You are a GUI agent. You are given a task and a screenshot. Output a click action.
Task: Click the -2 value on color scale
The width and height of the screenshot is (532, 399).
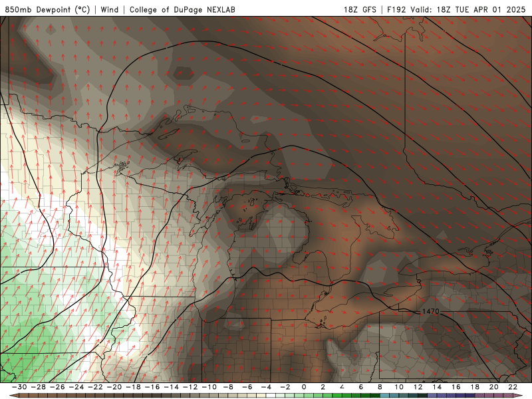(285, 387)
